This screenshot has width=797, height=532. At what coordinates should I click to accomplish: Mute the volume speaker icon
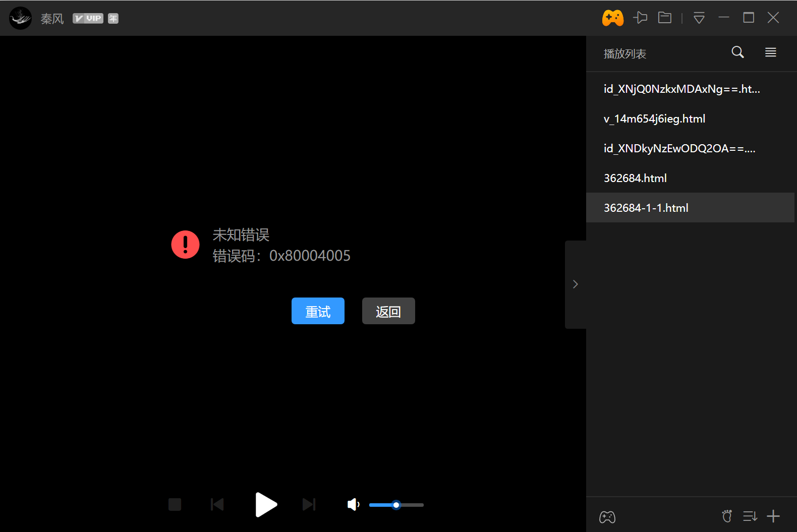point(353,504)
